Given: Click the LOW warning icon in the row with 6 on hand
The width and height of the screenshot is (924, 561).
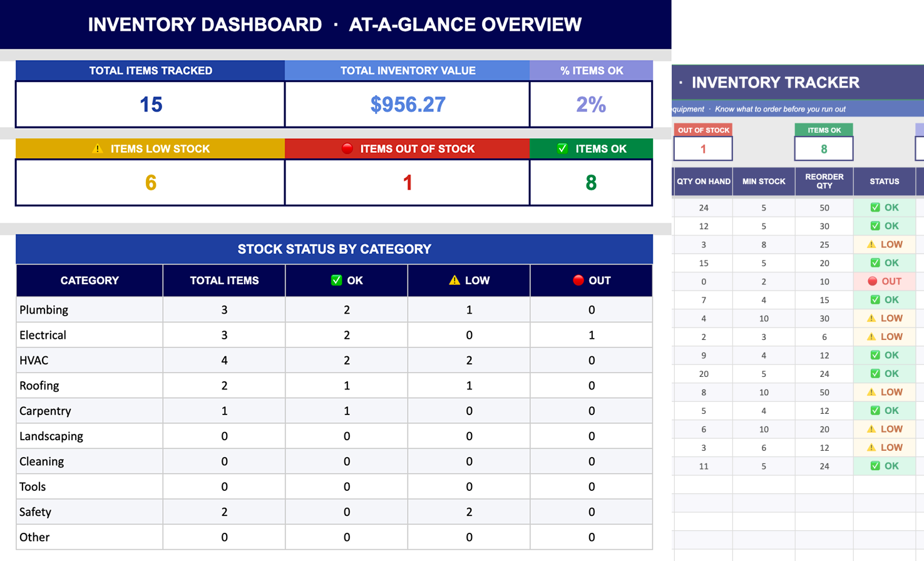Looking at the screenshot, I should pos(871,429).
